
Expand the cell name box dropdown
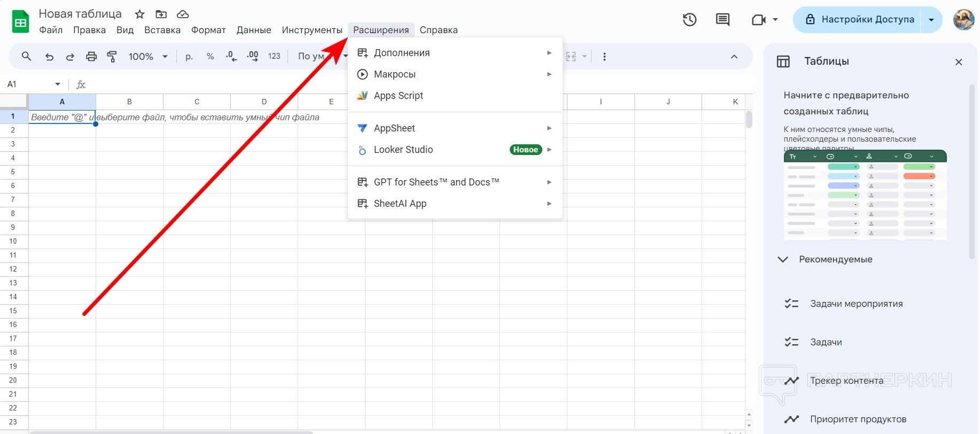pyautogui.click(x=58, y=84)
